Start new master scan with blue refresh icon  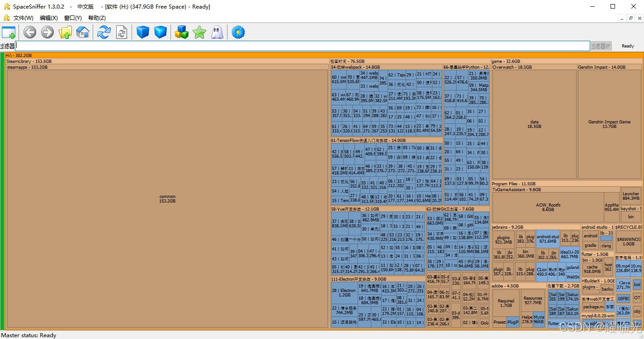[x=104, y=32]
